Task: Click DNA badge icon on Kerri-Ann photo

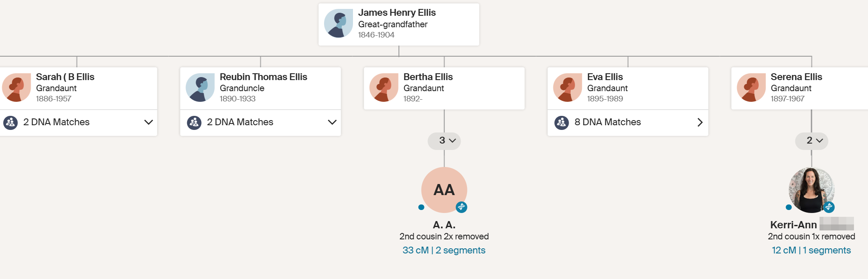Action: (x=829, y=207)
